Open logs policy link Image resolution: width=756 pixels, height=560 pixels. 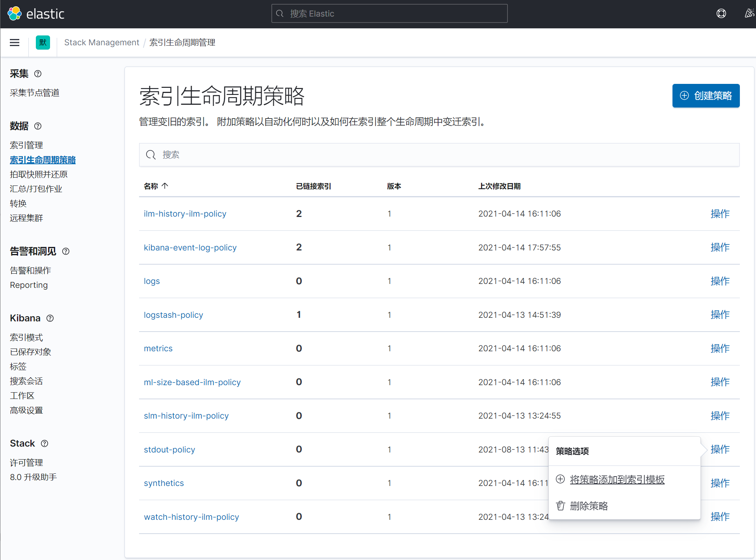[x=152, y=281]
